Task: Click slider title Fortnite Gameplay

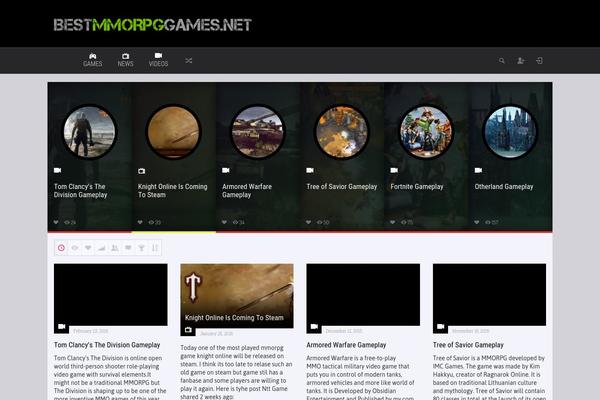Action: [417, 187]
